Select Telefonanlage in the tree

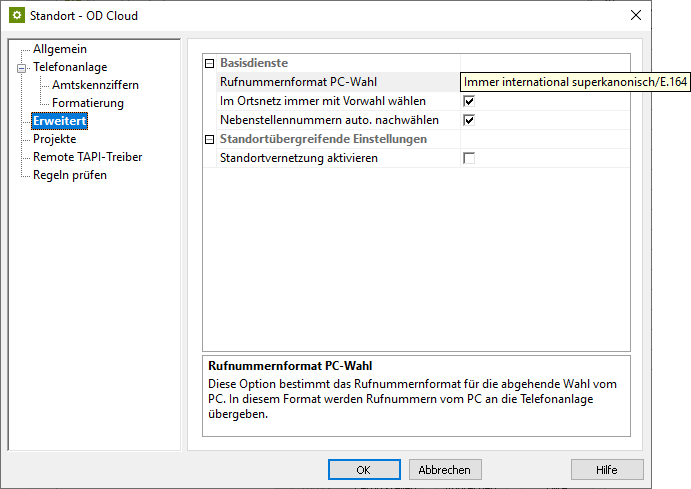(x=71, y=67)
